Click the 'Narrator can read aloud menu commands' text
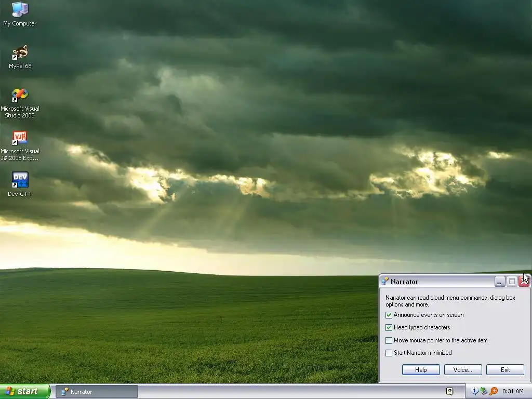 [450, 301]
